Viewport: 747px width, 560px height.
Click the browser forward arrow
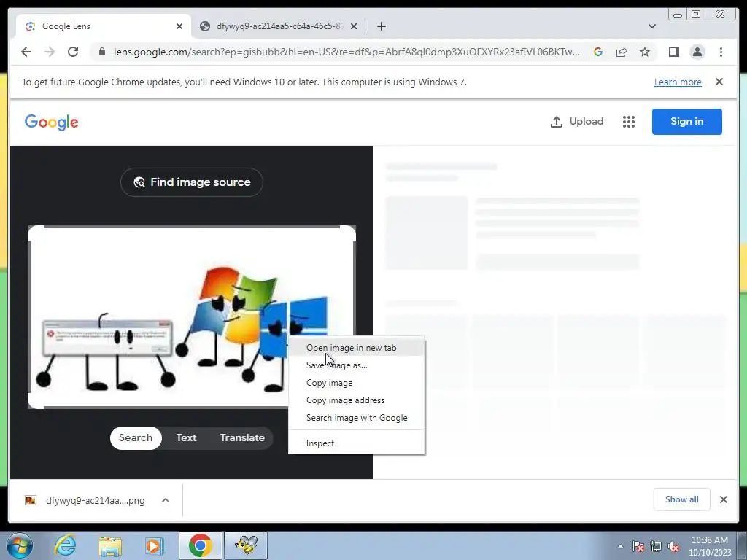(x=50, y=52)
